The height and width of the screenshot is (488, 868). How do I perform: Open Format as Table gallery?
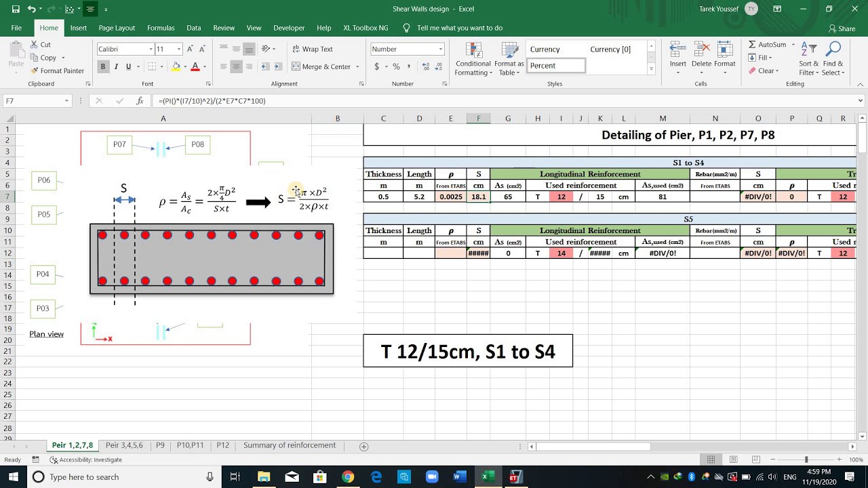tap(509, 60)
